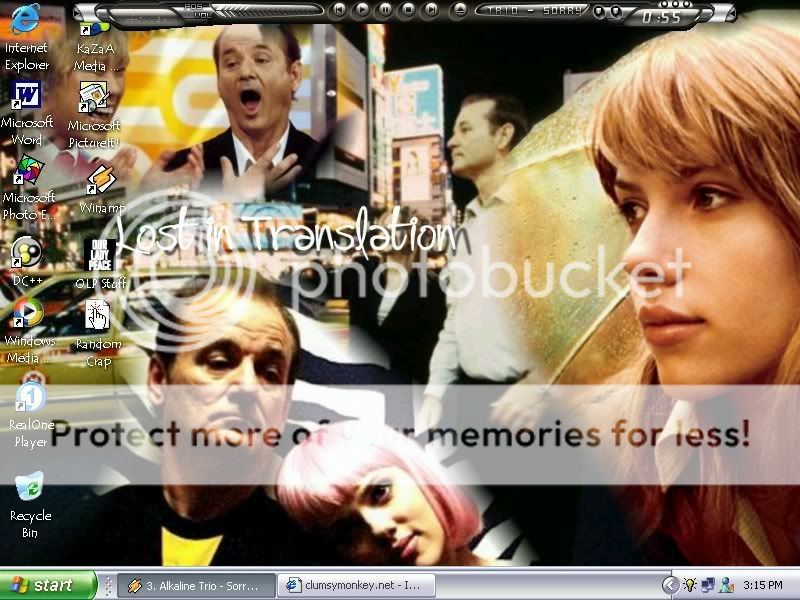Click the light bulb tray icon

[690, 585]
